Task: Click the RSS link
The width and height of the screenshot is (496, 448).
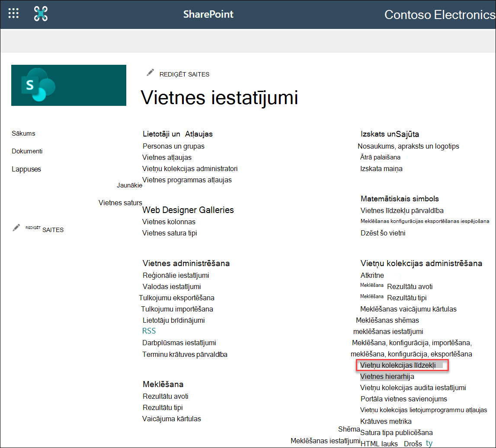Action: click(149, 331)
